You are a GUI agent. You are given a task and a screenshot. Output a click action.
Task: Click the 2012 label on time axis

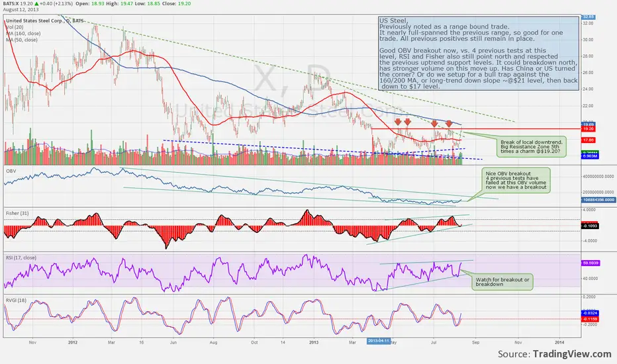coord(73,342)
